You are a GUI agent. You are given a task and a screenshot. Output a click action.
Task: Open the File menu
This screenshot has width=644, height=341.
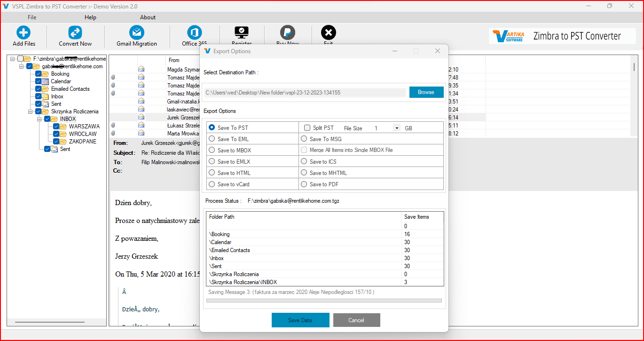(x=32, y=17)
